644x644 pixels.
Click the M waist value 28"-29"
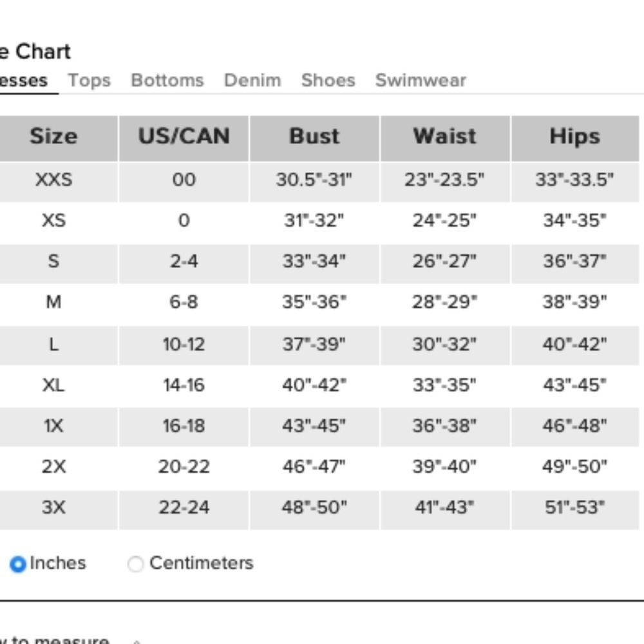pyautogui.click(x=445, y=302)
